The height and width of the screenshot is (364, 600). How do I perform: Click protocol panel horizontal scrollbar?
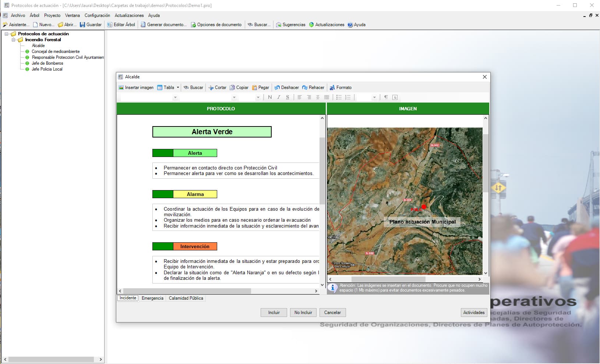[x=187, y=291]
